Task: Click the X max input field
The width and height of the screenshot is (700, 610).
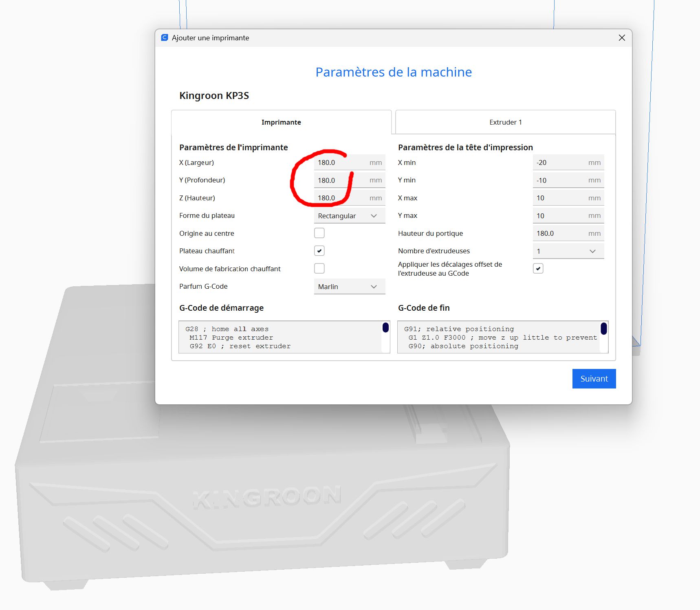Action: pyautogui.click(x=568, y=198)
